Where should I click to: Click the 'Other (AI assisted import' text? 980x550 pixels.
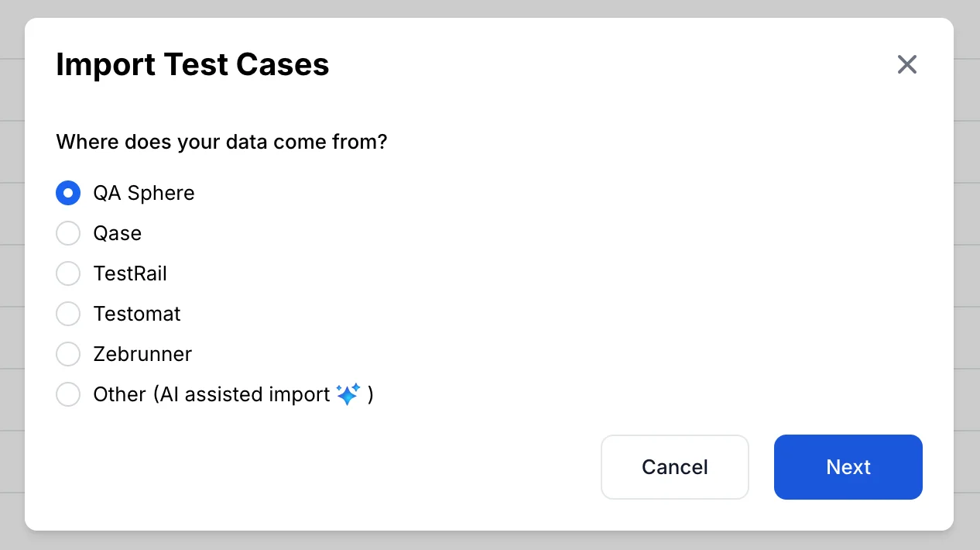point(212,394)
